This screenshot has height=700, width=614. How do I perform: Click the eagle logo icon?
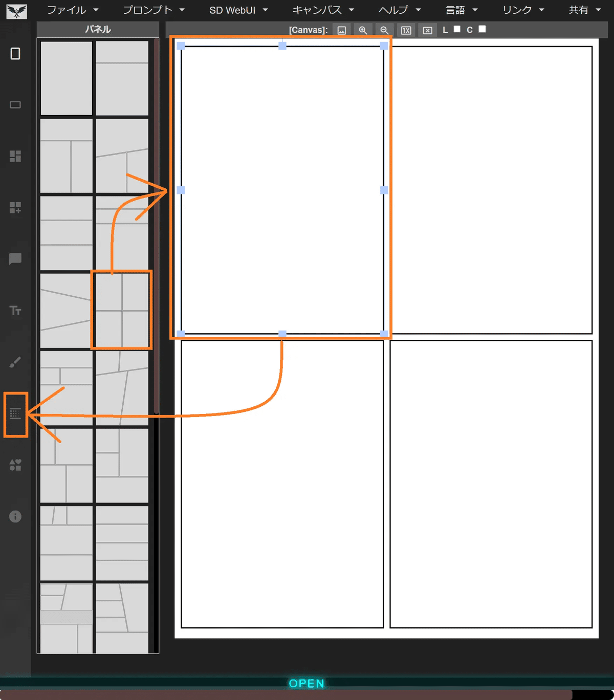(x=17, y=11)
